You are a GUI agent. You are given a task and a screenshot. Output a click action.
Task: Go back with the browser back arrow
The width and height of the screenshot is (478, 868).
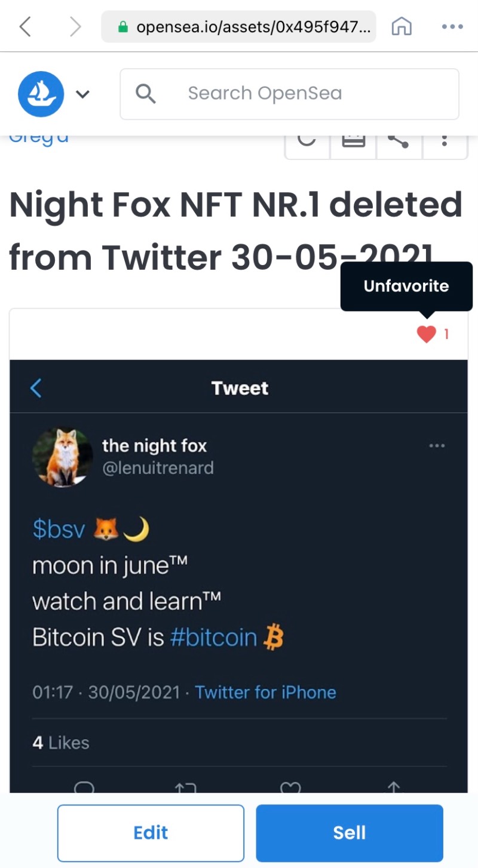[25, 26]
